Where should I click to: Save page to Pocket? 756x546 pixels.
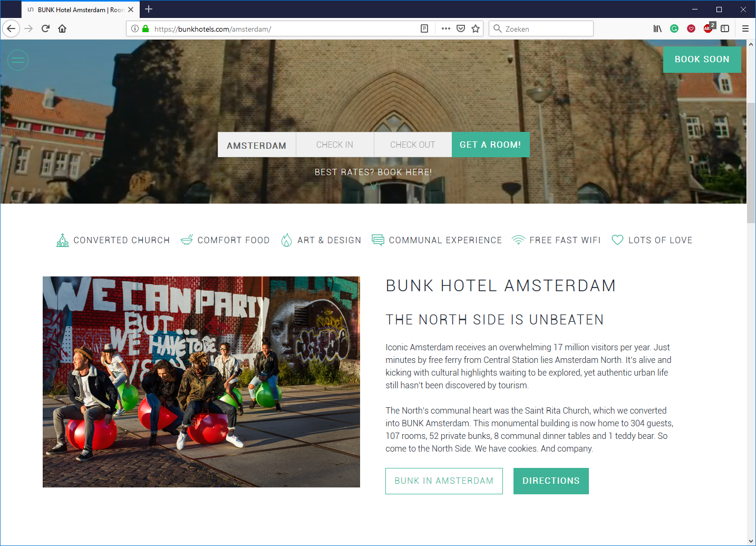(461, 28)
